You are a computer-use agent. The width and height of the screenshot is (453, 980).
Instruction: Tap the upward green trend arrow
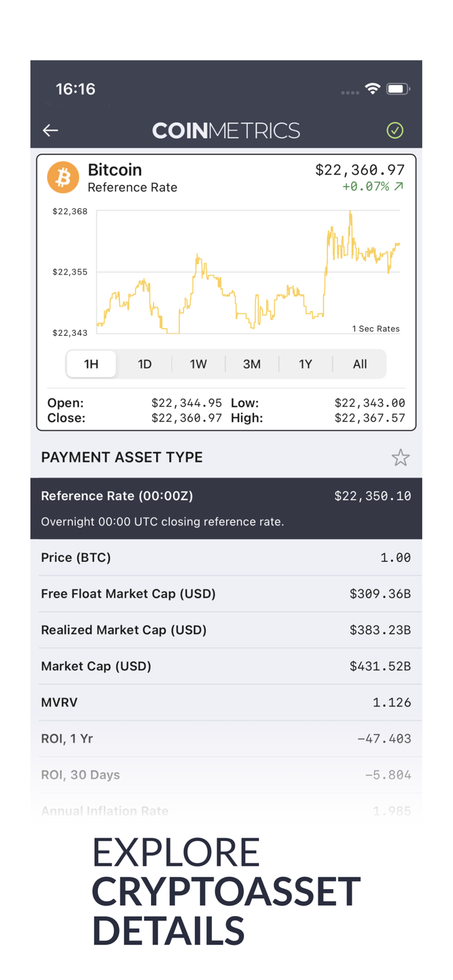coord(401,186)
